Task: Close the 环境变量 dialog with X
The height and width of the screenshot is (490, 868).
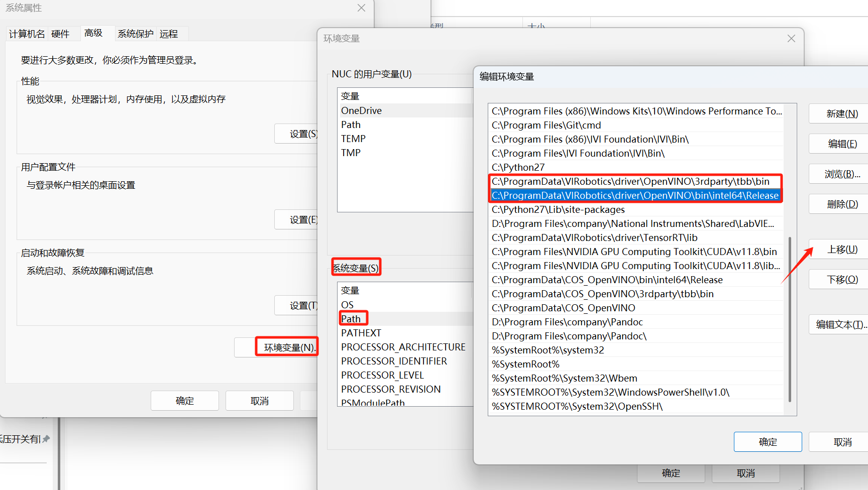Action: 791,39
